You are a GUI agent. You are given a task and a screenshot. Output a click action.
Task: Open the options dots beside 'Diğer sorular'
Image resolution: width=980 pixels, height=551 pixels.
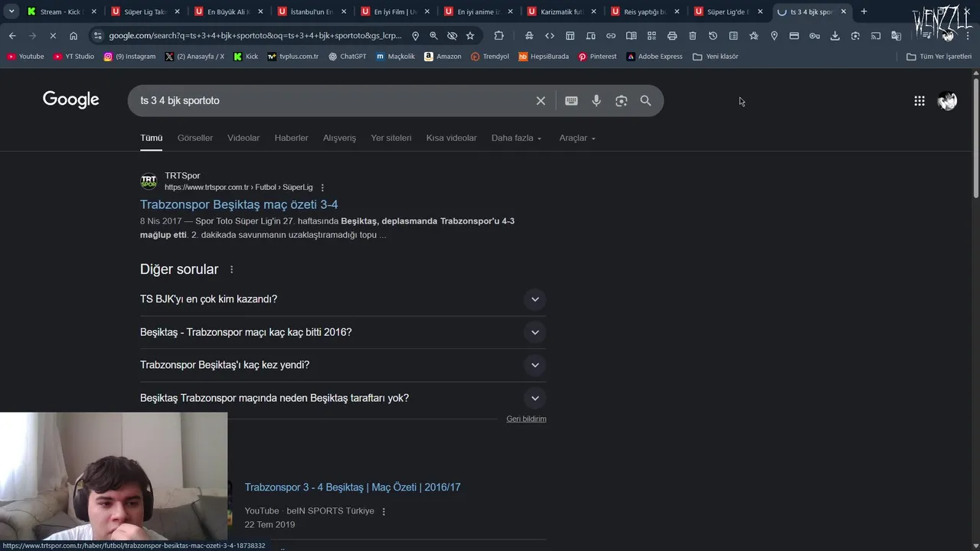[x=231, y=269]
